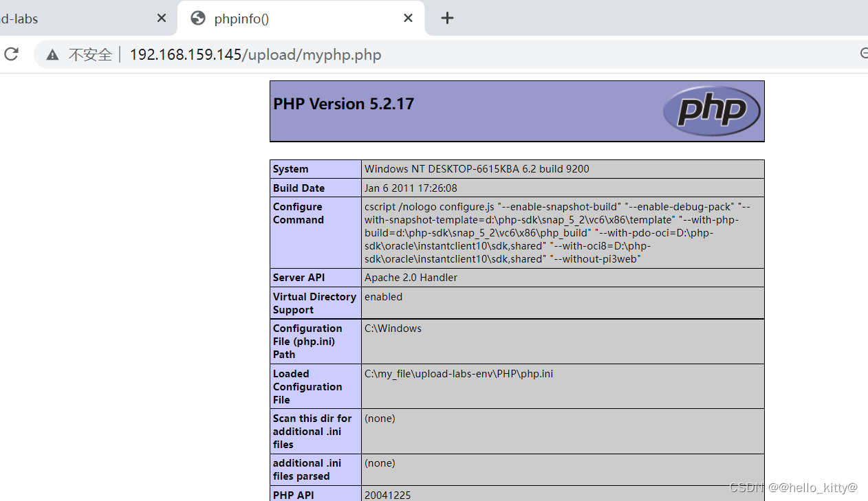The image size is (868, 501).
Task: Click the PHP API label
Action: 293,495
